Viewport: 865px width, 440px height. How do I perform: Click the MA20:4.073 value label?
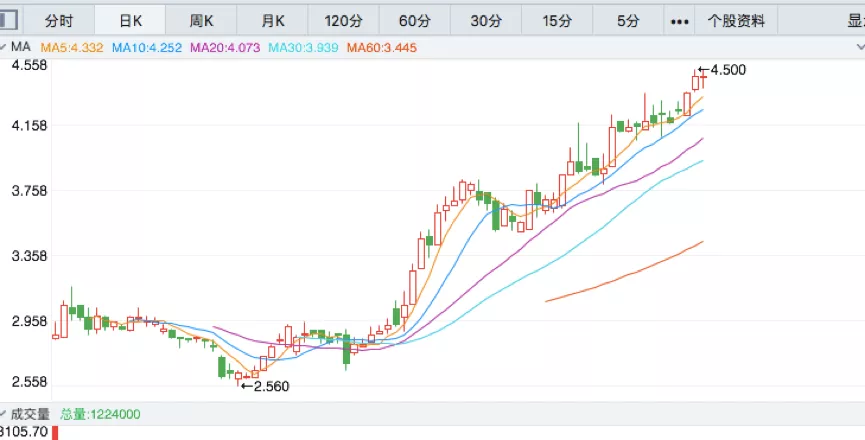point(225,48)
